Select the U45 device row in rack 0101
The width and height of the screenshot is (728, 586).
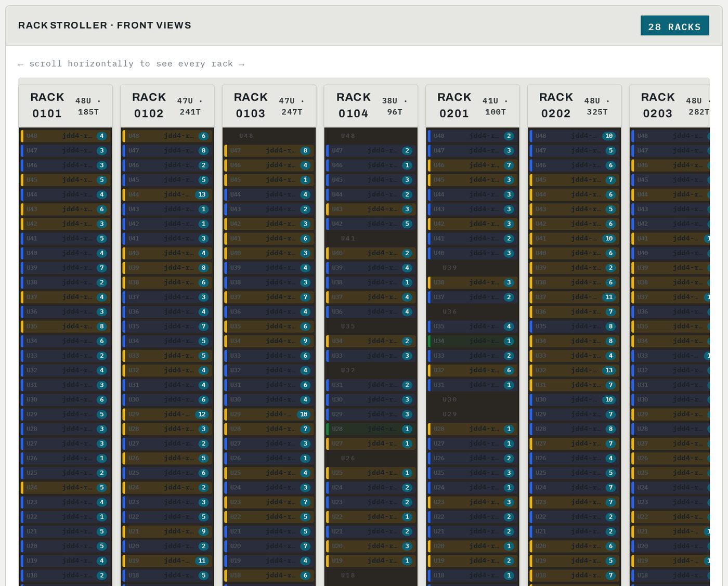[x=66, y=180]
